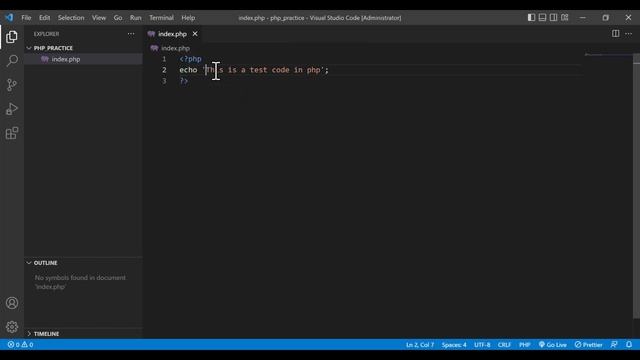Click the minimap preview

click(609, 55)
